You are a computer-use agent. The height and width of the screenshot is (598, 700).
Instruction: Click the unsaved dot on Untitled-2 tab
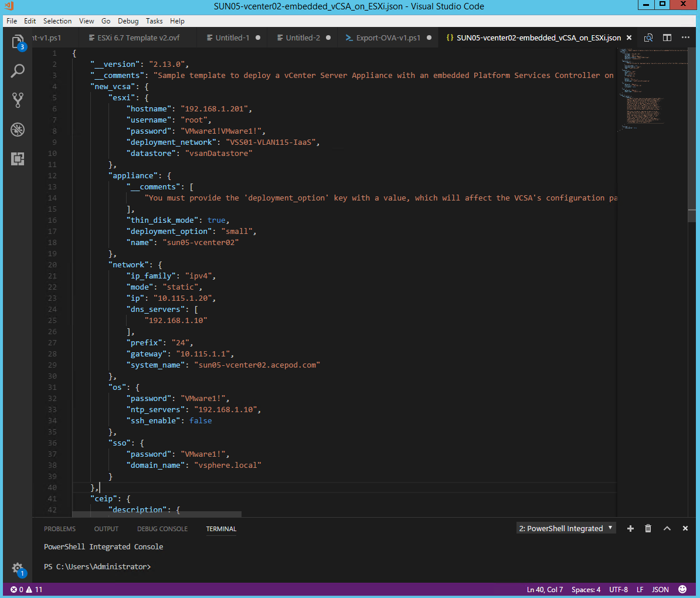click(x=328, y=38)
